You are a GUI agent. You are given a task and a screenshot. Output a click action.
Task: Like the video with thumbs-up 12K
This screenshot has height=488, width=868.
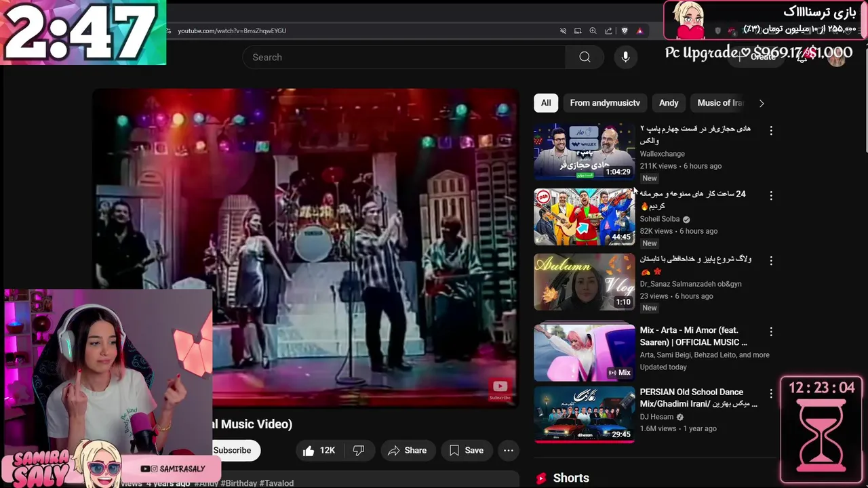(x=319, y=451)
